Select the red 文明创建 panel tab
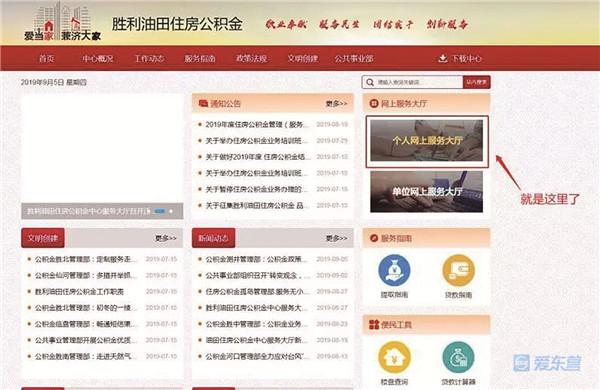This screenshot has height=390, width=600. pyautogui.click(x=43, y=238)
